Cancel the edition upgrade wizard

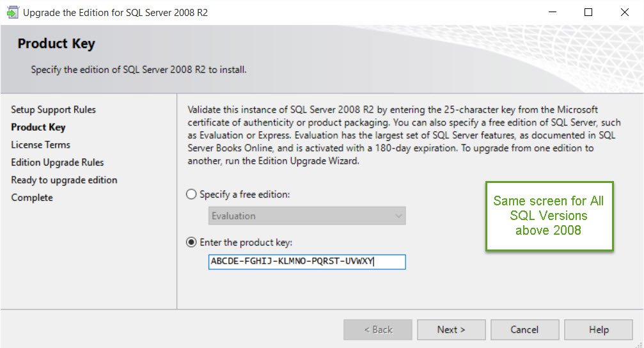click(524, 329)
